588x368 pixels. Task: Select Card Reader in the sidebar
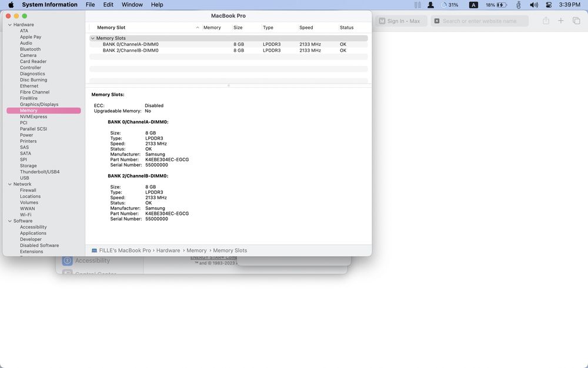pyautogui.click(x=33, y=62)
